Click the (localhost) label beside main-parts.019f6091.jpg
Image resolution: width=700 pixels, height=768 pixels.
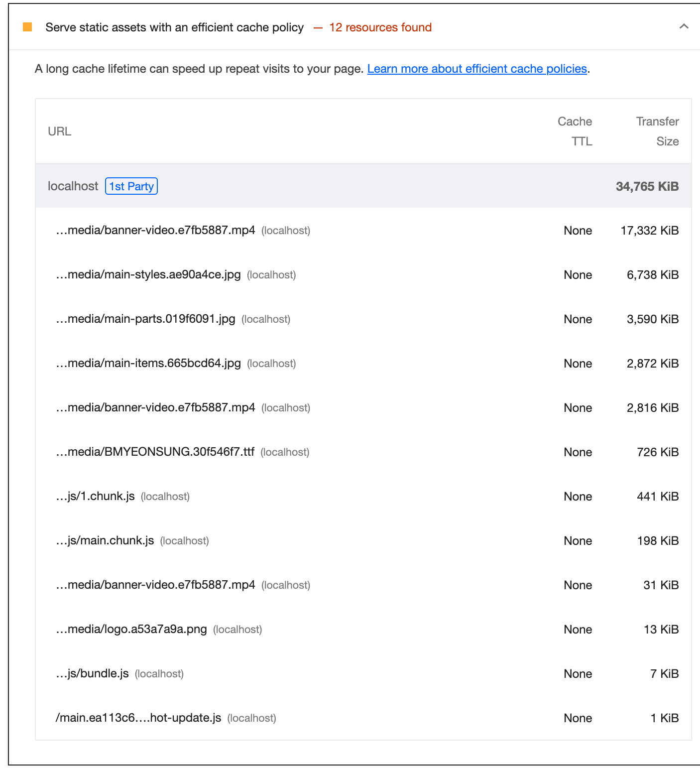266,319
